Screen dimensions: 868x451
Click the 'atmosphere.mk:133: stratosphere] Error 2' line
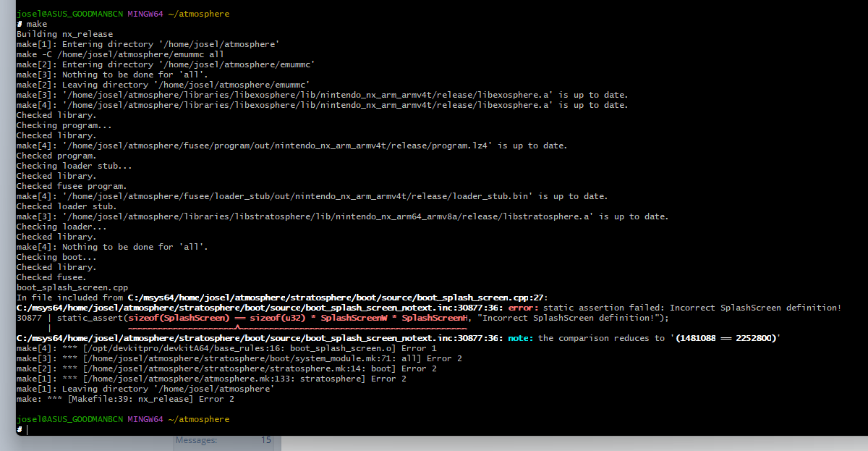[x=211, y=379]
